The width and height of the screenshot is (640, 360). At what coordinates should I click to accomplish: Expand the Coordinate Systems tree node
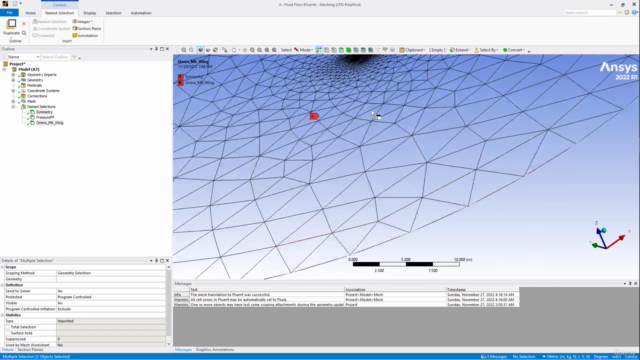click(13, 91)
